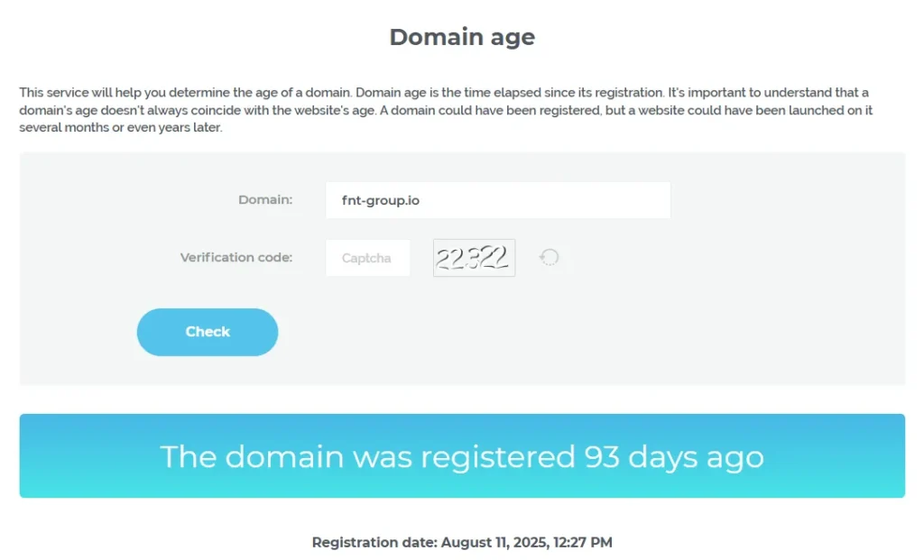The width and height of the screenshot is (924, 560).
Task: Select the "Verification code:" label
Action: pos(236,257)
